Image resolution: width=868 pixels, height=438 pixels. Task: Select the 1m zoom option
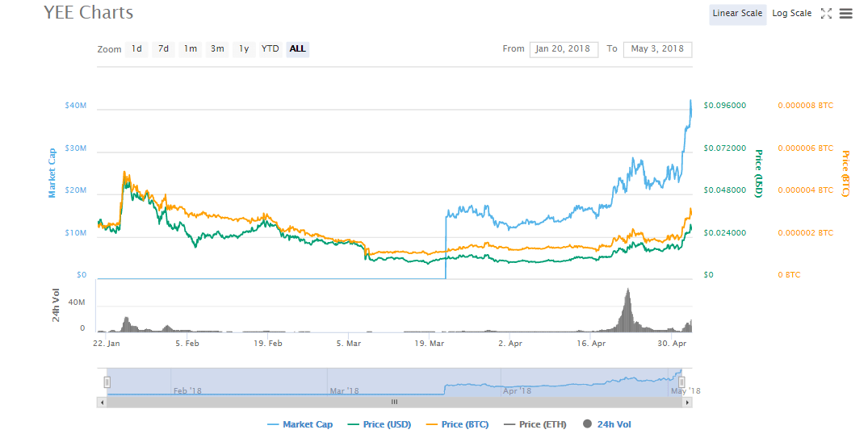pyautogui.click(x=190, y=49)
